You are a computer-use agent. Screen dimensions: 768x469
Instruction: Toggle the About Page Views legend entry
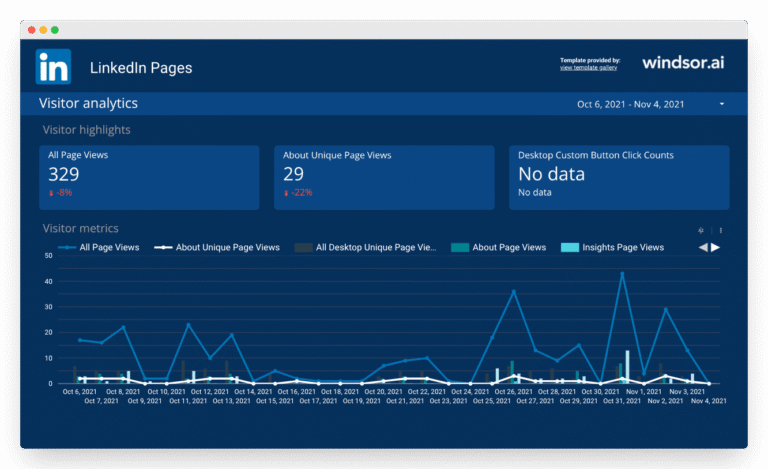[499, 248]
